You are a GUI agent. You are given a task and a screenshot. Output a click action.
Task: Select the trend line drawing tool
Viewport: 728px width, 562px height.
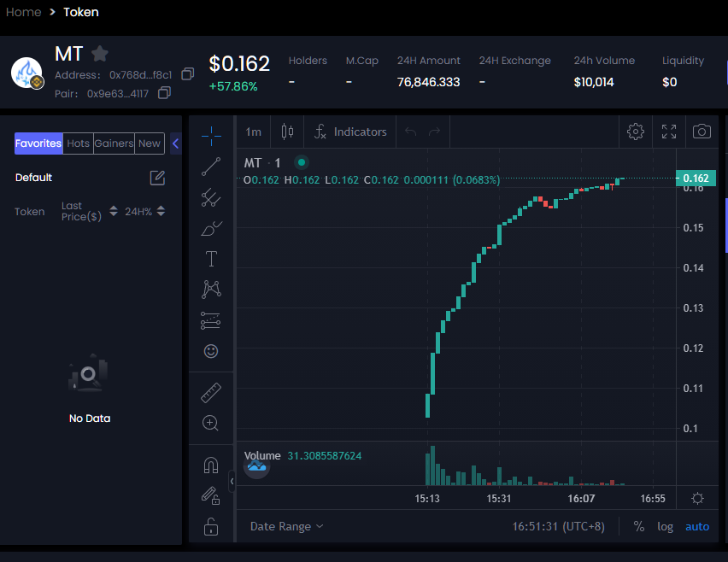(211, 167)
